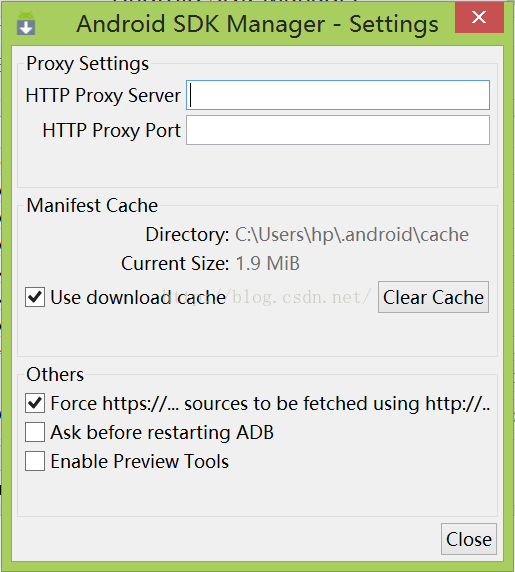
Task: Click the Manifest Cache group heading
Action: tap(92, 205)
